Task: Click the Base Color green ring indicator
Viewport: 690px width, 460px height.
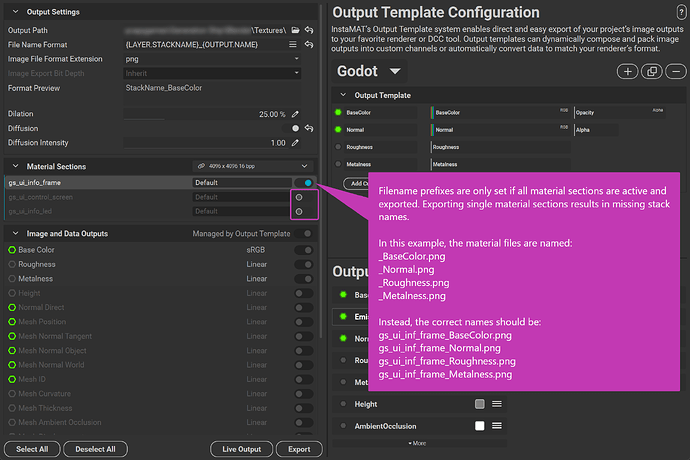Action: [12, 250]
